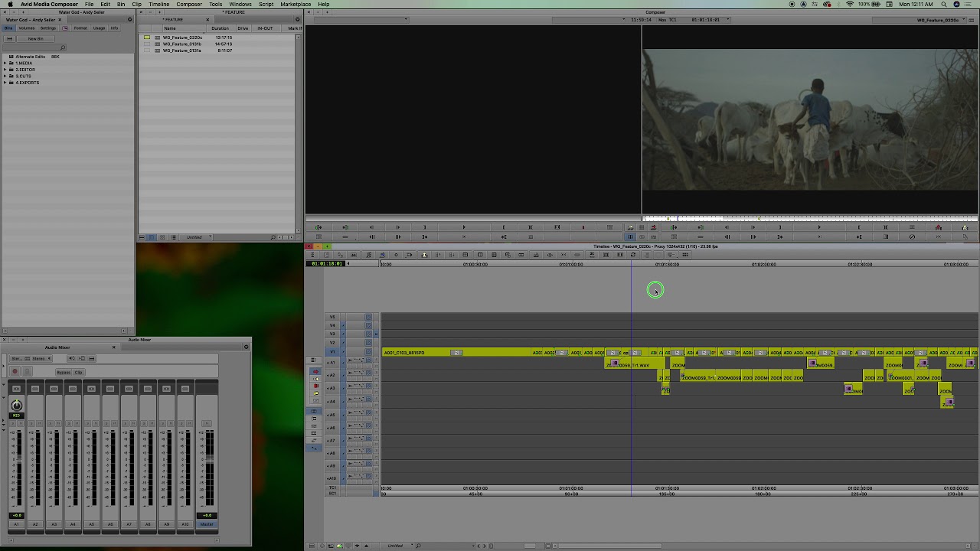Viewport: 980px width, 551px height.
Task: Open the Tools menu
Action: coord(216,4)
